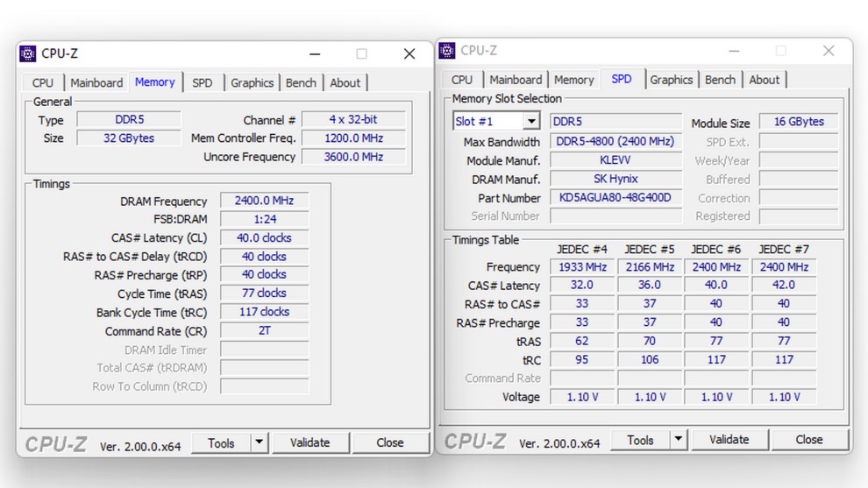Click JEDEC #5 frequency 2166 MHz

(650, 267)
